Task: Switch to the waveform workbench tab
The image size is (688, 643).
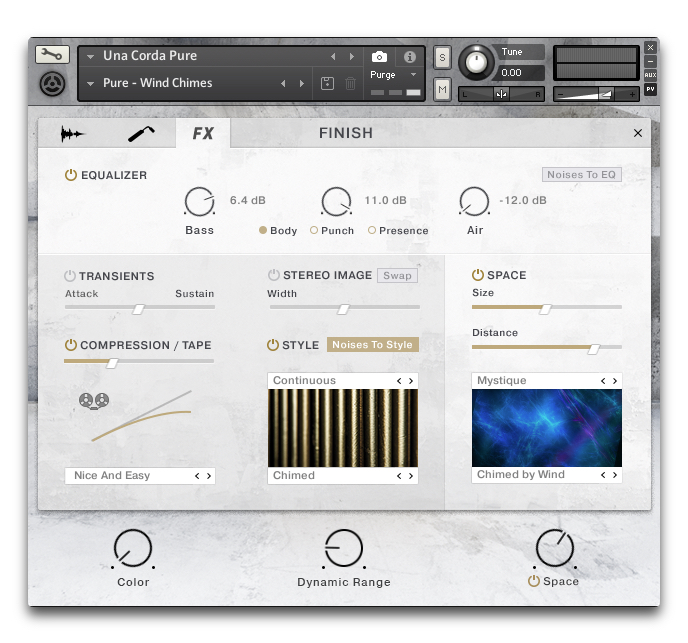Action: [72, 133]
